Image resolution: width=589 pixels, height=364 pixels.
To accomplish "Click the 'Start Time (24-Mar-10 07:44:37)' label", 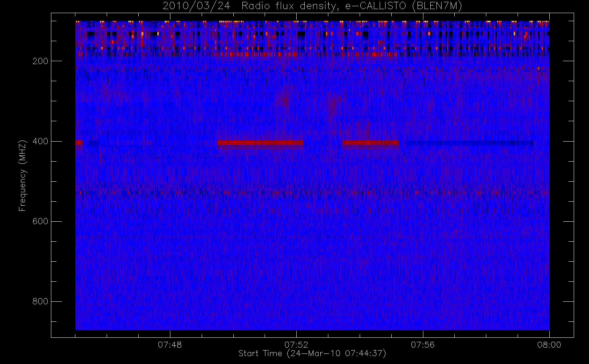I will tap(312, 353).
